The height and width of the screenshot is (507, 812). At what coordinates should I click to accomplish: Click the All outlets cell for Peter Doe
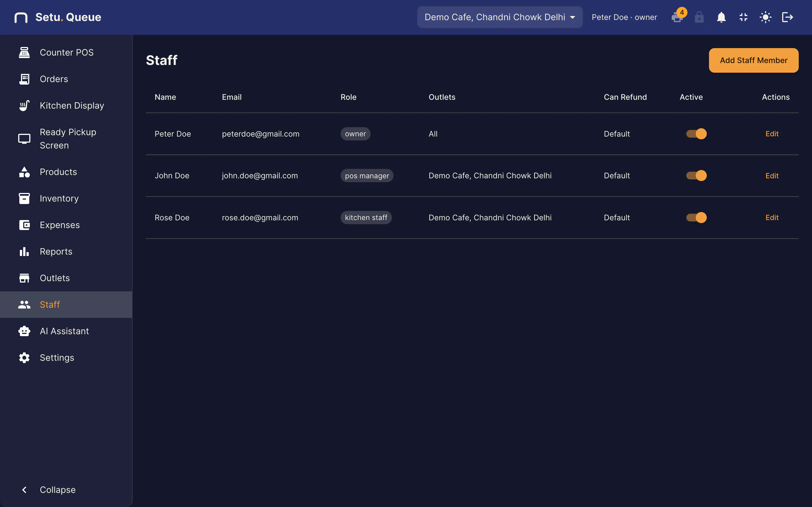pyautogui.click(x=433, y=134)
